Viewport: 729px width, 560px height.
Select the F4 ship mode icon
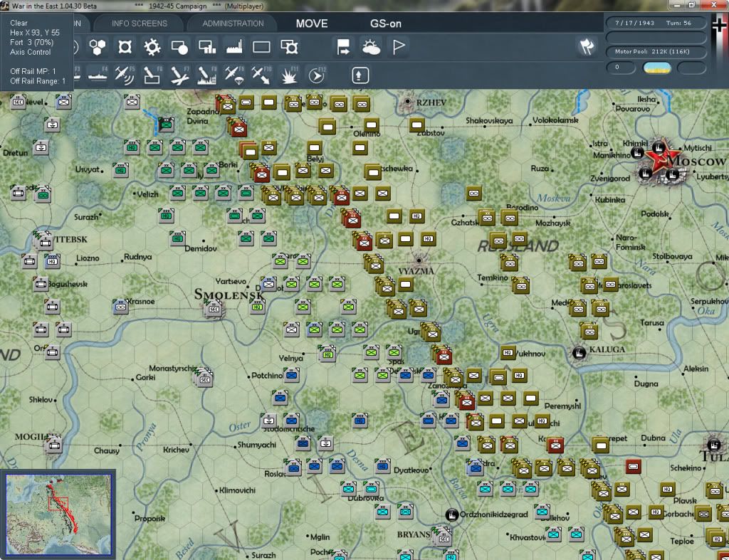(98, 75)
